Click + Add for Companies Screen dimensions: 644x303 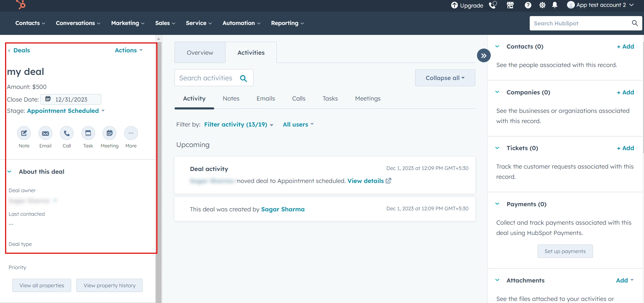click(626, 92)
